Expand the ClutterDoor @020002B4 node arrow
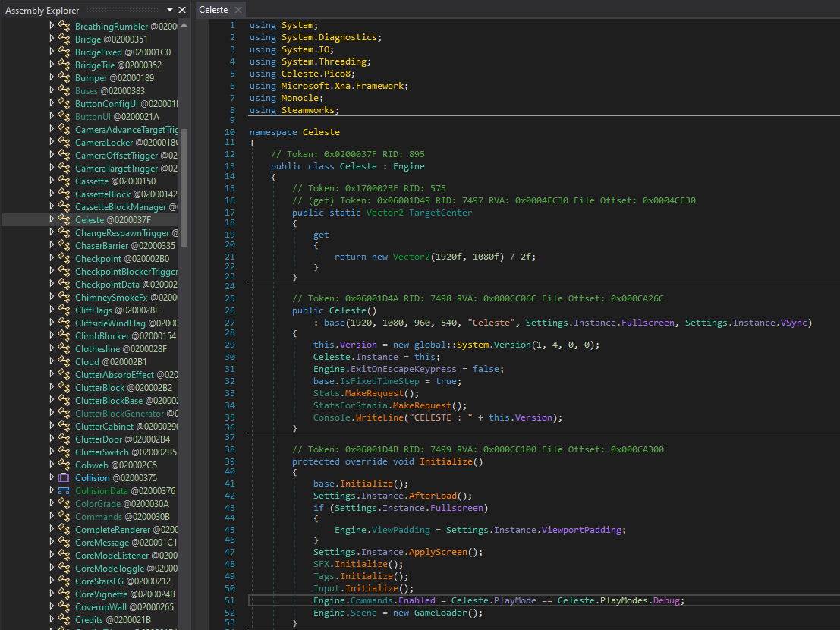Image resolution: width=840 pixels, height=630 pixels. tap(52, 439)
